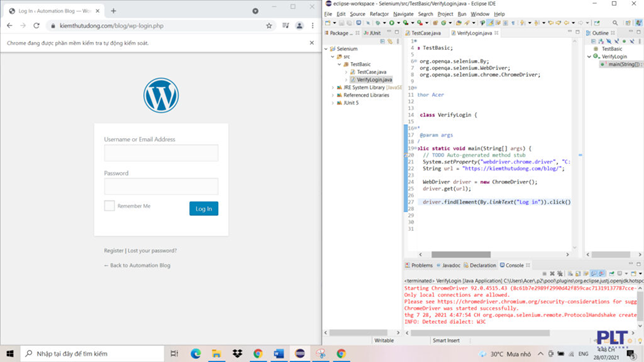Click Back to Automation Blog link
This screenshot has height=362, width=644.
[137, 265]
